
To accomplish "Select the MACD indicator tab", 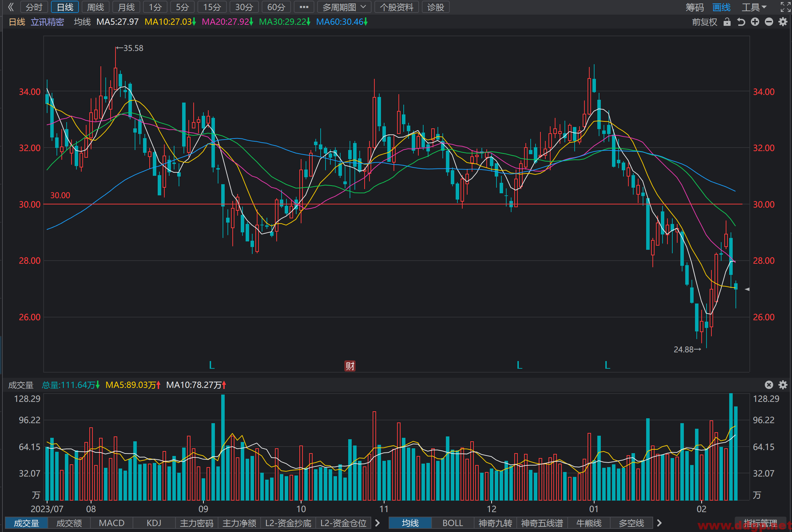I will 112,523.
